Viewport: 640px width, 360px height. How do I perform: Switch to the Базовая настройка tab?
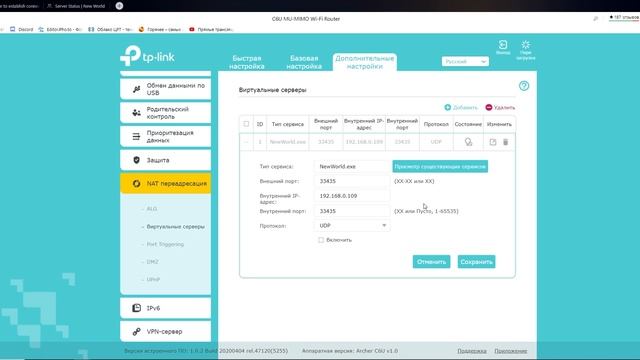pyautogui.click(x=304, y=62)
